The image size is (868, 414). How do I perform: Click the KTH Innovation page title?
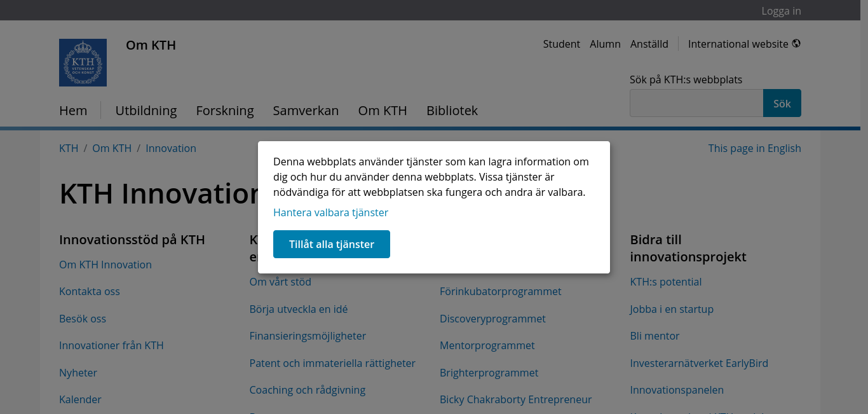(159, 193)
